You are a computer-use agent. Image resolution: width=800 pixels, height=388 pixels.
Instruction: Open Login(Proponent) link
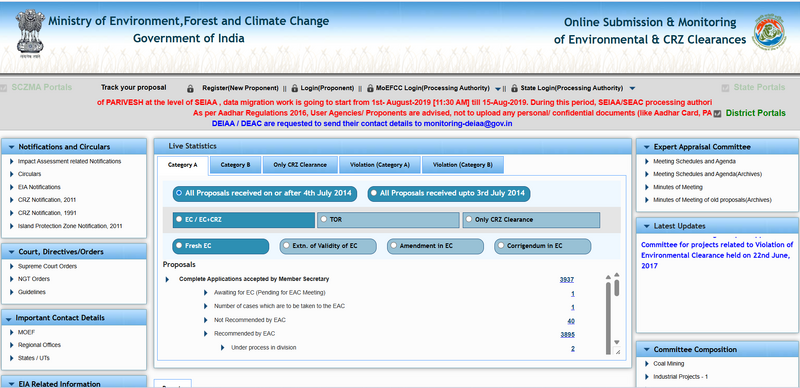(x=327, y=88)
